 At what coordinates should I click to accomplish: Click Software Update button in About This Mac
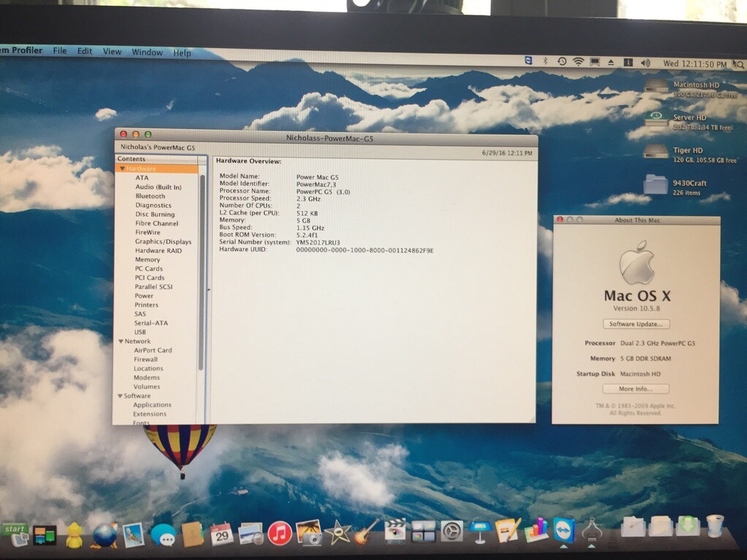pyautogui.click(x=636, y=324)
